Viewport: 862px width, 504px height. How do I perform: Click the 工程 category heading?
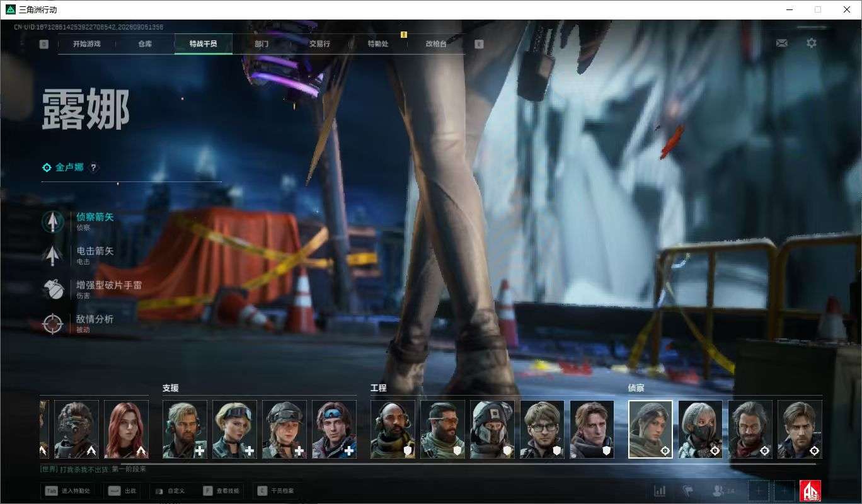pyautogui.click(x=378, y=388)
